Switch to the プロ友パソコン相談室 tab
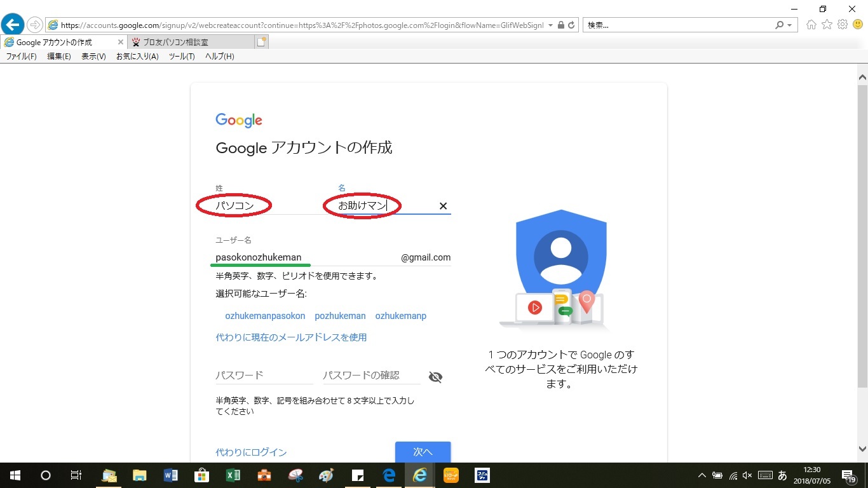 click(x=189, y=42)
